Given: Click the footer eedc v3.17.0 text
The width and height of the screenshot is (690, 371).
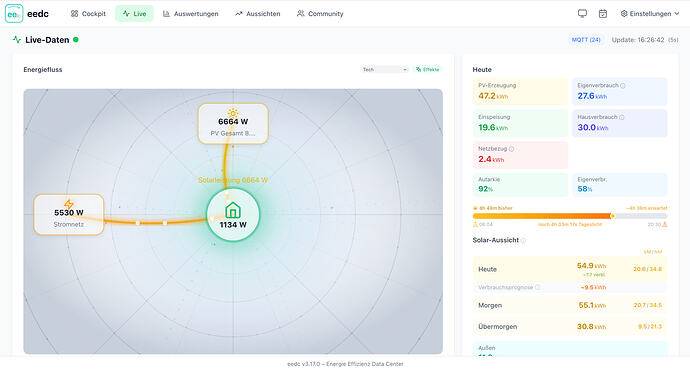Looking at the screenshot, I should coord(345,364).
